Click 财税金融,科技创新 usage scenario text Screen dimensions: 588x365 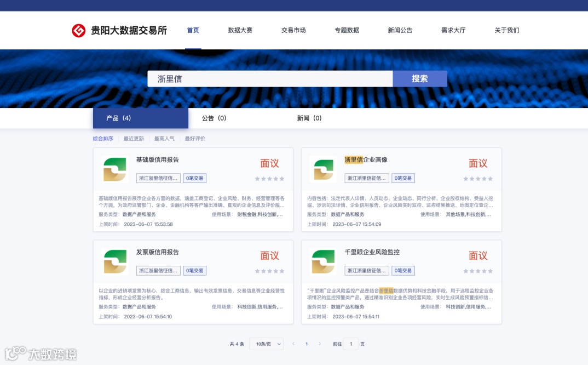(x=260, y=214)
